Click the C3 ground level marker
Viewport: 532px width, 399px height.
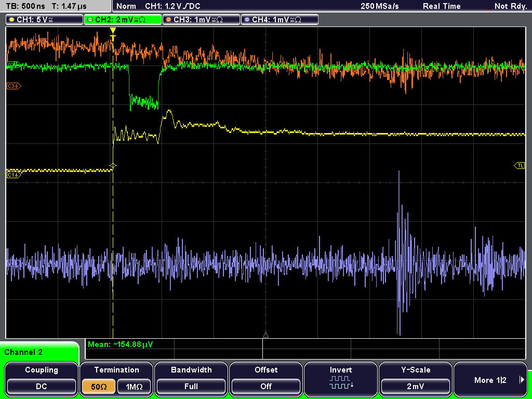(14, 86)
